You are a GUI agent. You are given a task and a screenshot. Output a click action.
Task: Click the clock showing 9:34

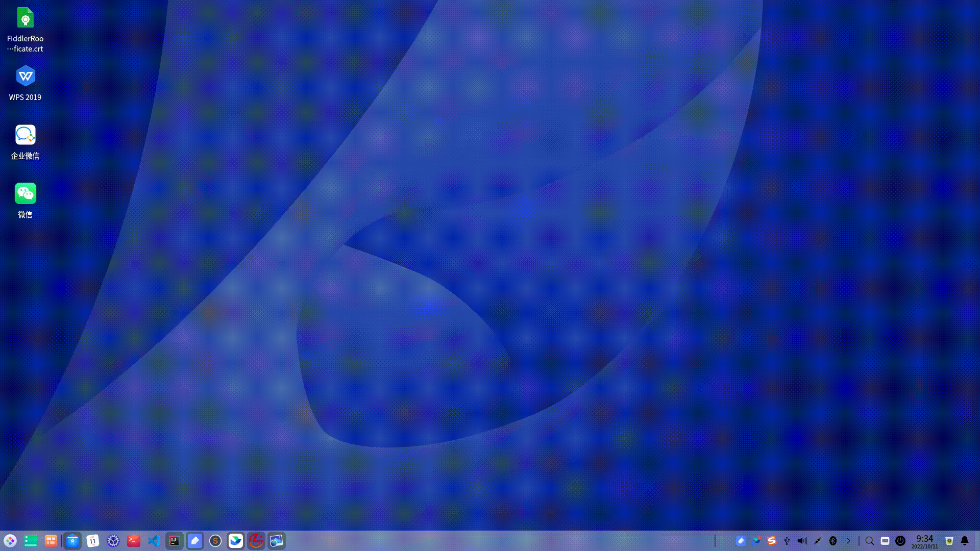pyautogui.click(x=924, y=541)
